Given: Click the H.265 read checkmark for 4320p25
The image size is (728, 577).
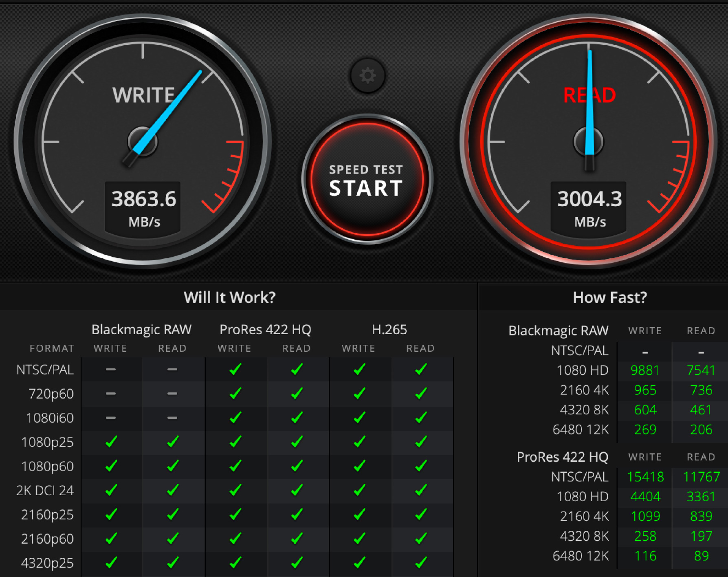Looking at the screenshot, I should pyautogui.click(x=421, y=563).
